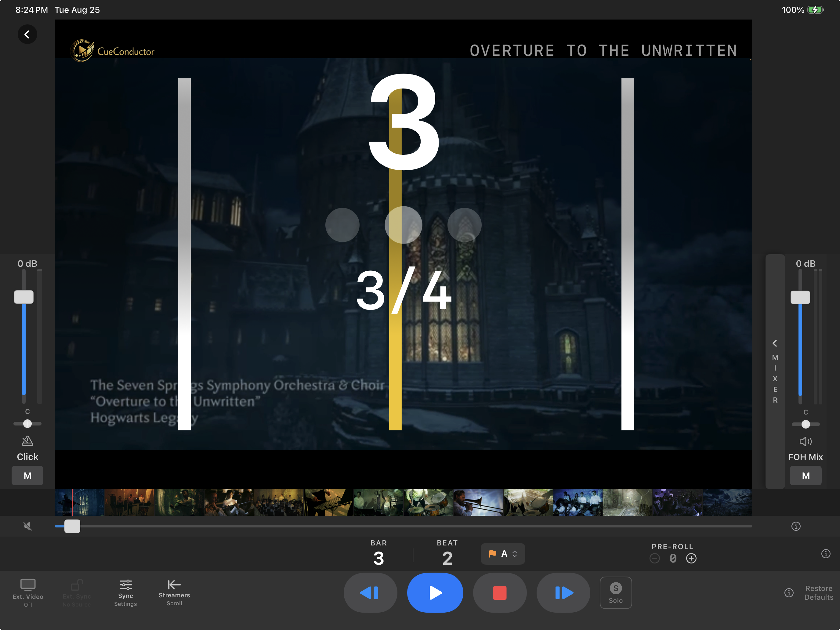Select the trombone player thumbnail in filmstrip
The width and height of the screenshot is (840, 630).
[x=478, y=502]
